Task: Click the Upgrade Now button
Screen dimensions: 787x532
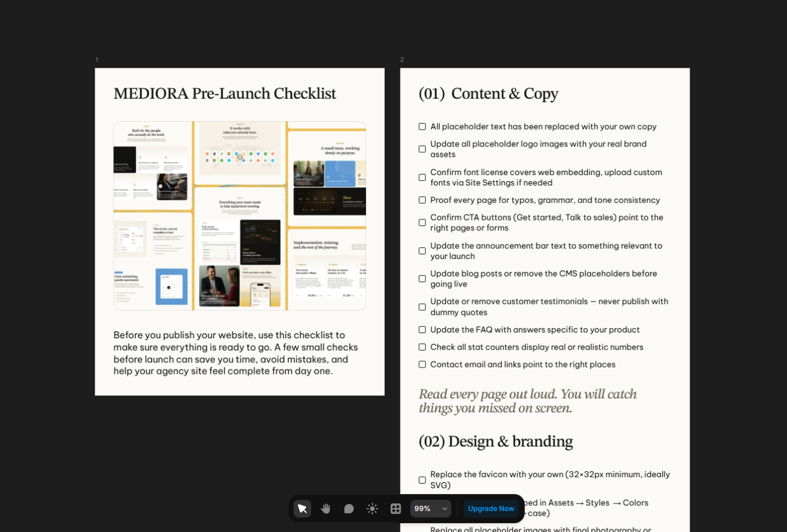Action: pyautogui.click(x=491, y=509)
